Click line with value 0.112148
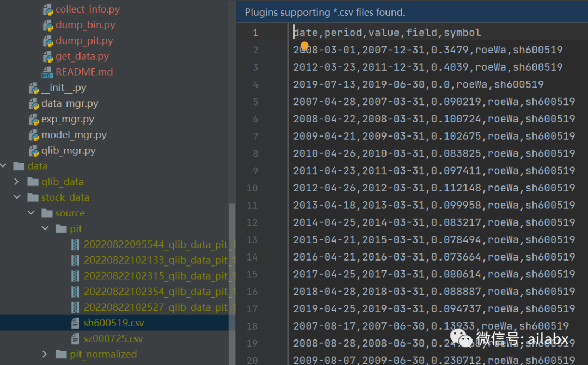This screenshot has height=365, width=588. tap(434, 188)
